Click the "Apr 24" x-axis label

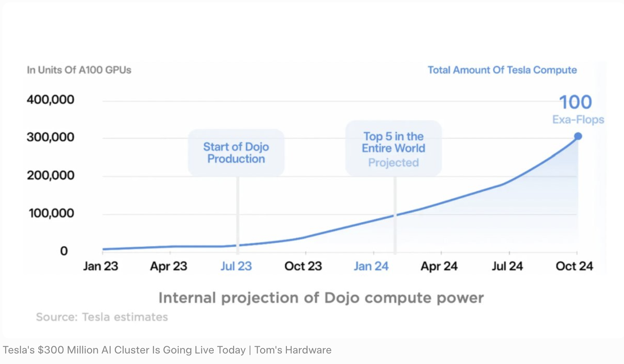click(439, 266)
